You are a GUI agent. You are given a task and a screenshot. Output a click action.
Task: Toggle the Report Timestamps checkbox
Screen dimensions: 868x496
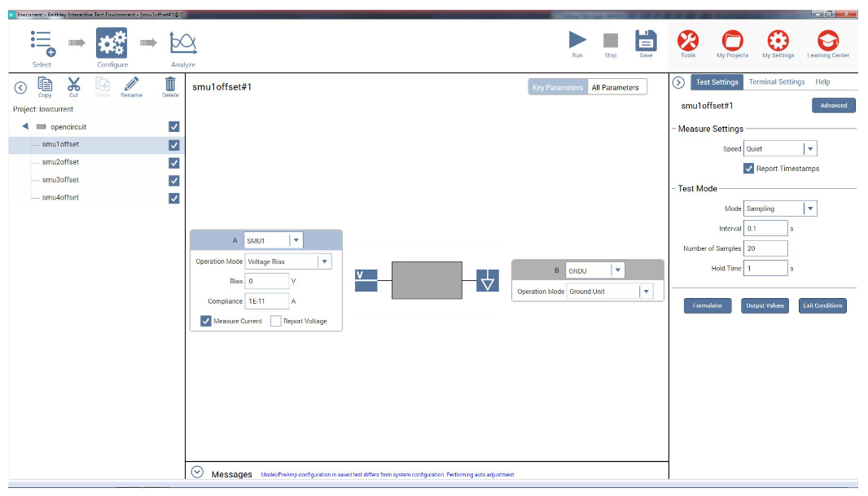[749, 169]
